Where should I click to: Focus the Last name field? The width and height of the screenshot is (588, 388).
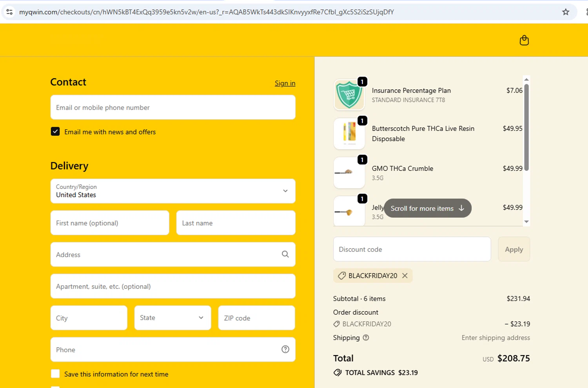(236, 223)
